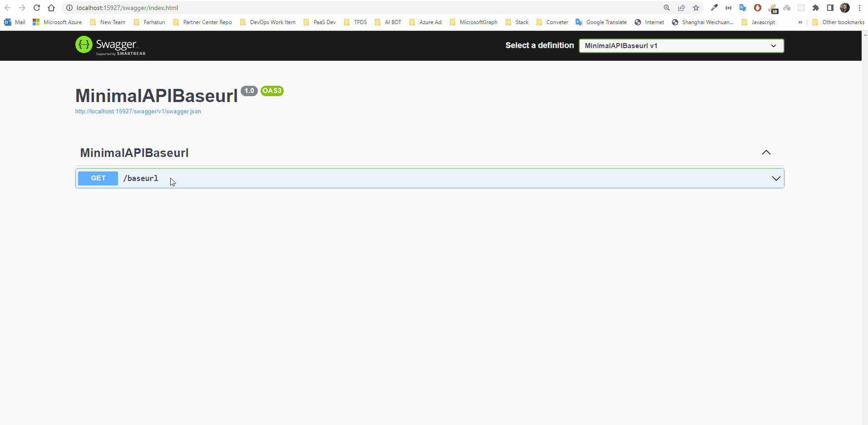Screen dimensions: 868x425
Task: Open the JSON formatter {≡} extension
Action: [729, 8]
